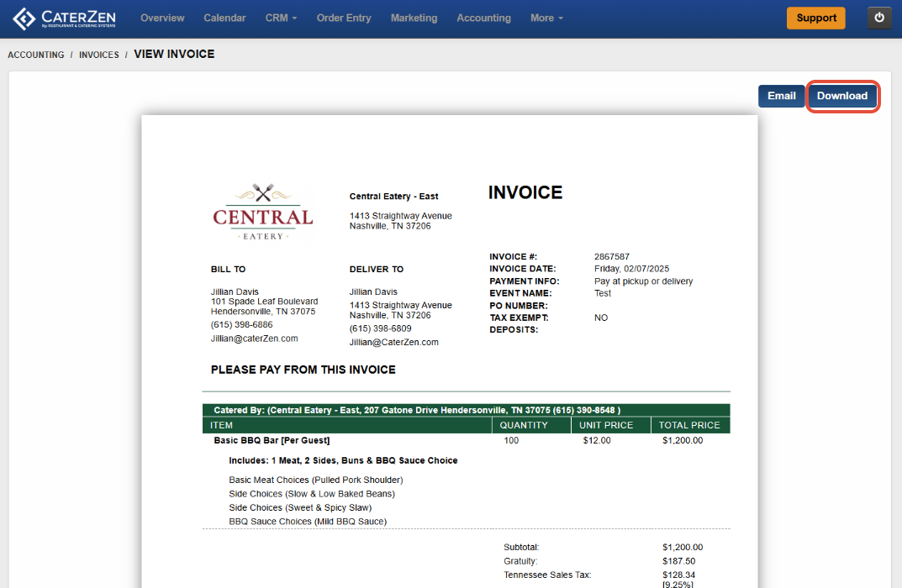Click phone number (615) 398-6886

(x=241, y=325)
